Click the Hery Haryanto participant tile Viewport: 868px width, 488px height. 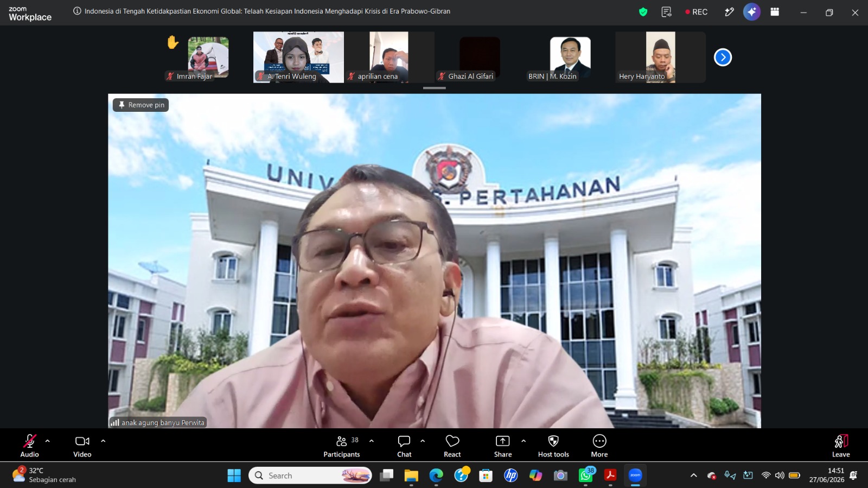pyautogui.click(x=661, y=57)
